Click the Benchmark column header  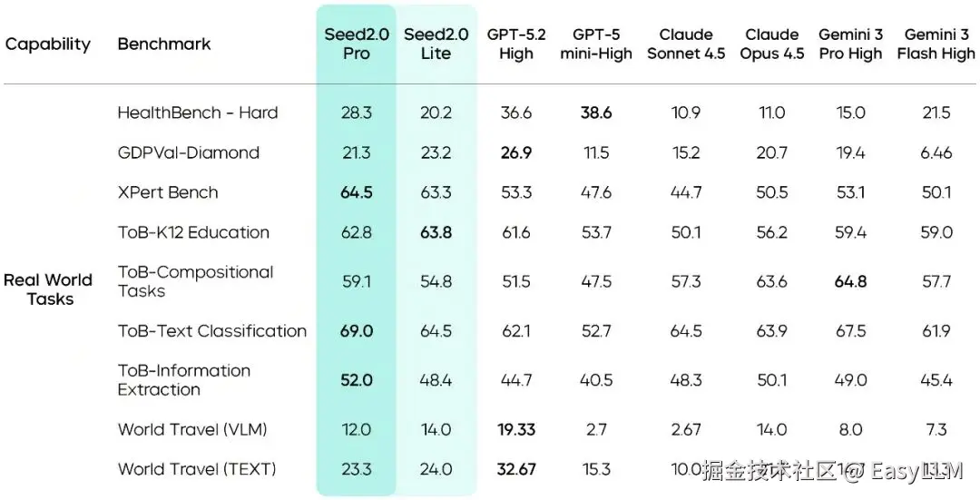click(164, 44)
